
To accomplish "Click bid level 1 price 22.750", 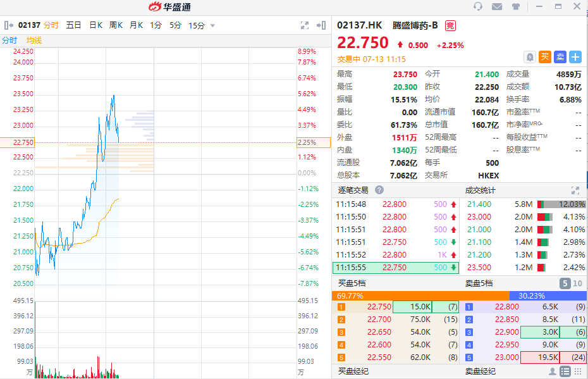I will 379,307.
